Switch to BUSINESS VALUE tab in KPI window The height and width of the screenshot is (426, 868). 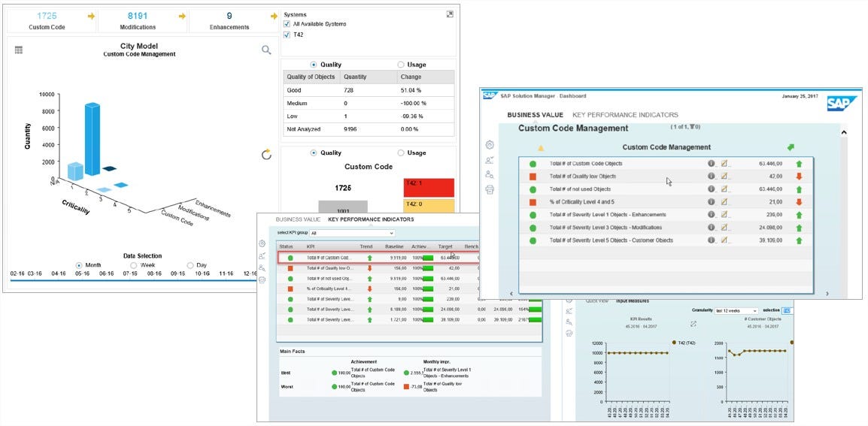click(298, 219)
